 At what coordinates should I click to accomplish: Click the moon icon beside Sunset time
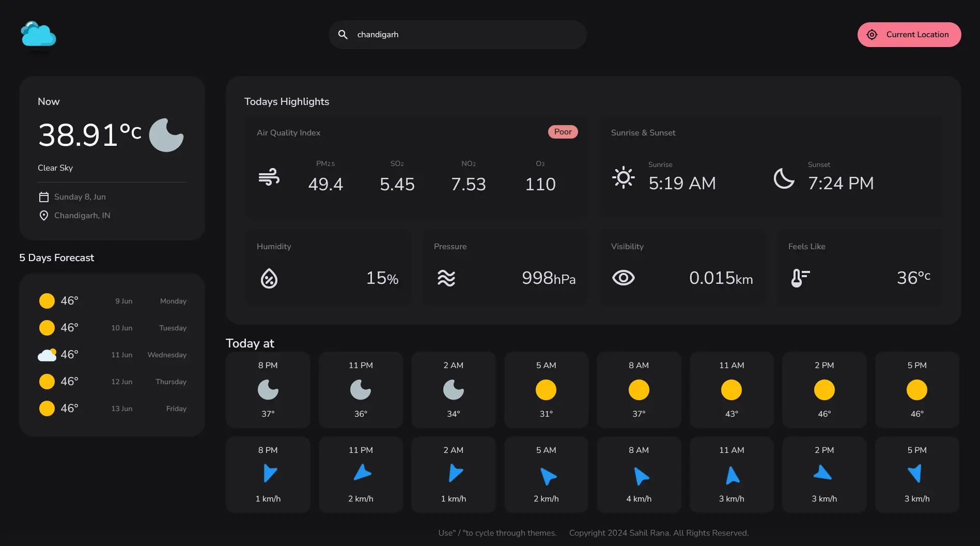click(x=784, y=178)
